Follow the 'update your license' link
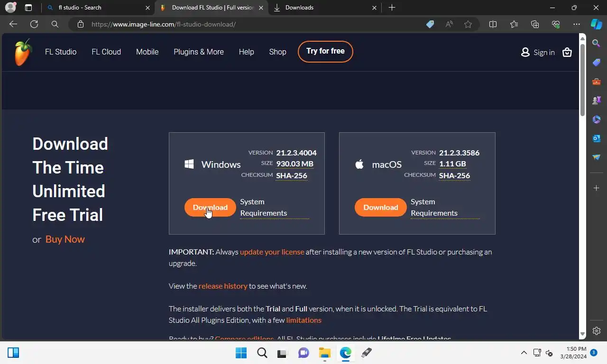607x364 pixels. [272, 252]
